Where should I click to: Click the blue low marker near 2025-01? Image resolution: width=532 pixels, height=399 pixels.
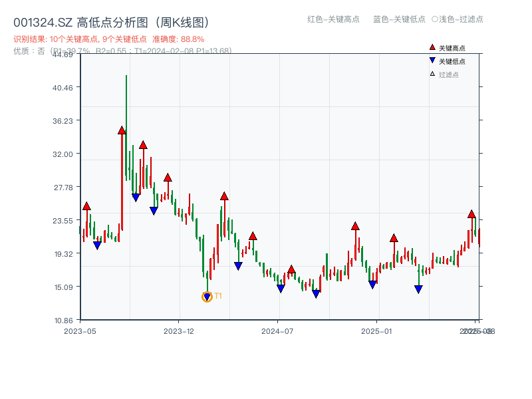coord(372,283)
